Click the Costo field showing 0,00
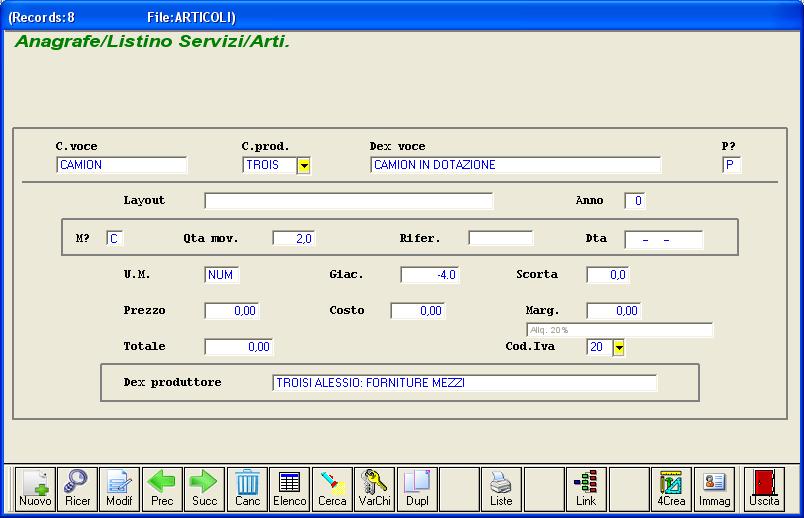This screenshot has width=804, height=518. tap(418, 311)
